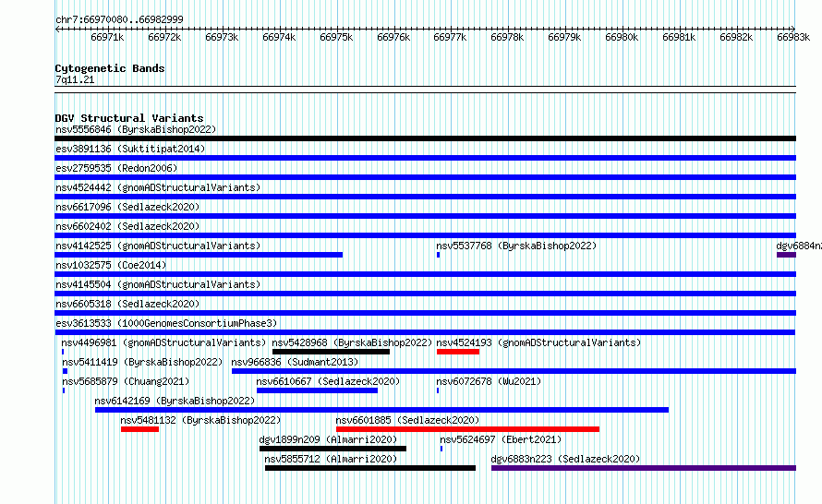Select the red bar under nsv6601885

pos(467,429)
